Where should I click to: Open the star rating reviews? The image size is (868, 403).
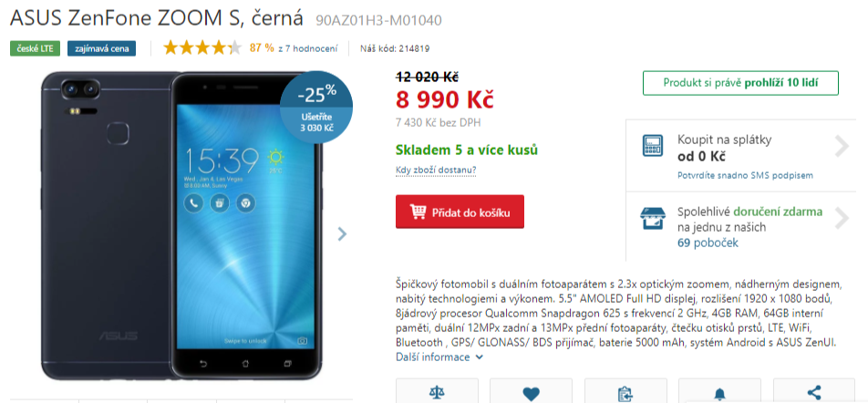point(202,48)
